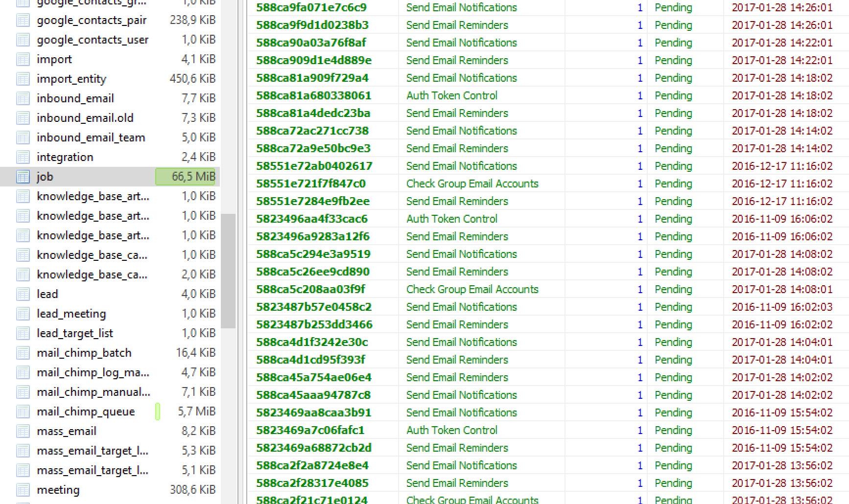This screenshot has width=849, height=504.
Task: Click the table icon next to job
Action: tap(23, 176)
